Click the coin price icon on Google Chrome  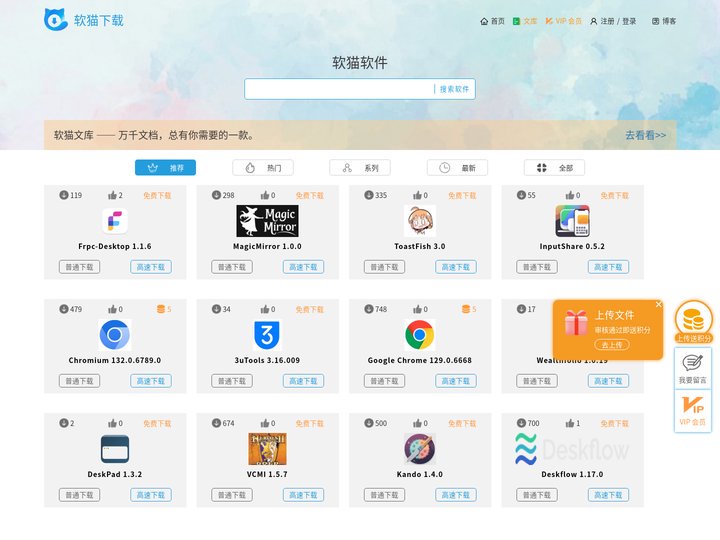coord(466,309)
